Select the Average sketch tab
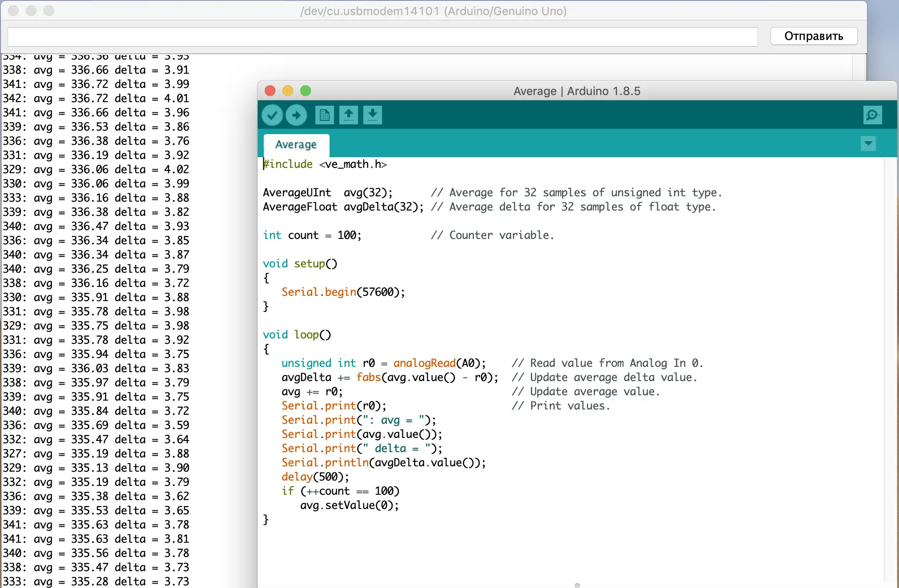This screenshot has width=899, height=588. click(296, 145)
